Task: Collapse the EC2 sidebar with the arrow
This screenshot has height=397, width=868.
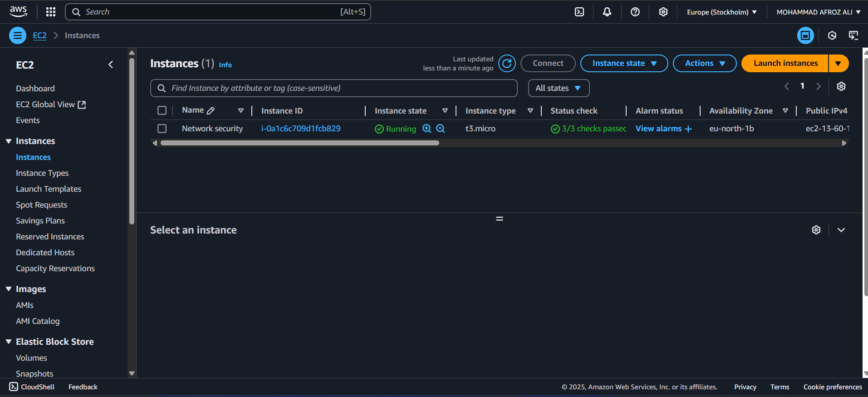Action: 111,65
